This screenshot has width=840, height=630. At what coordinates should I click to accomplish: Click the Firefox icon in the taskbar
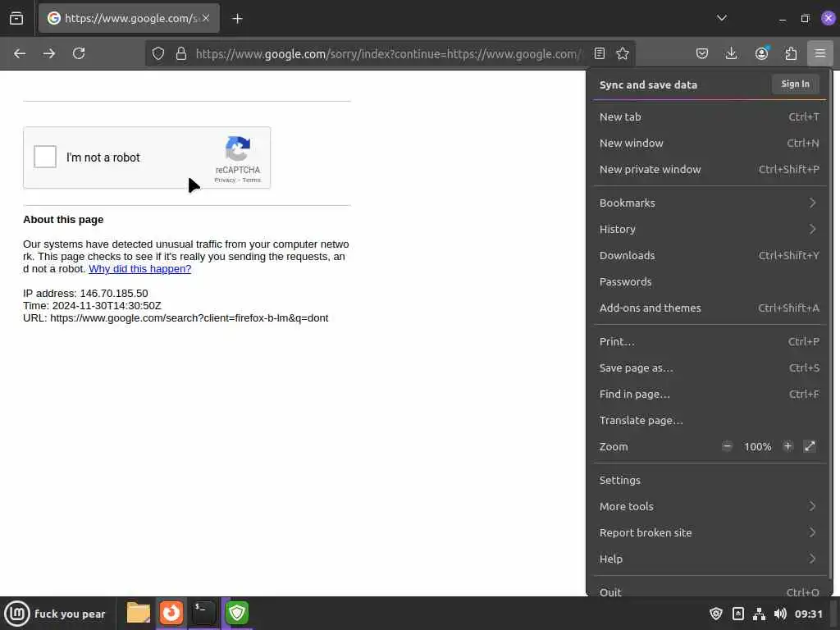coord(171,613)
